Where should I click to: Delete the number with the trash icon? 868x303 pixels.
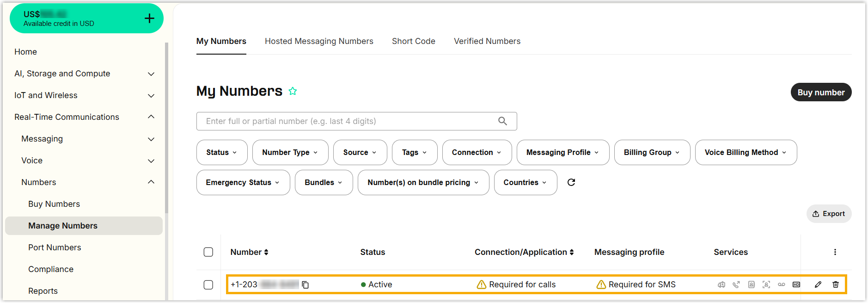(836, 284)
